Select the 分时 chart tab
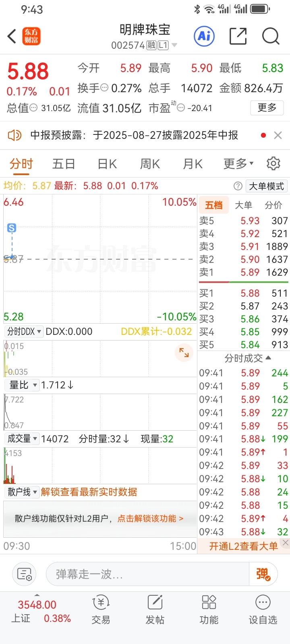The image size is (290, 644). [21, 164]
